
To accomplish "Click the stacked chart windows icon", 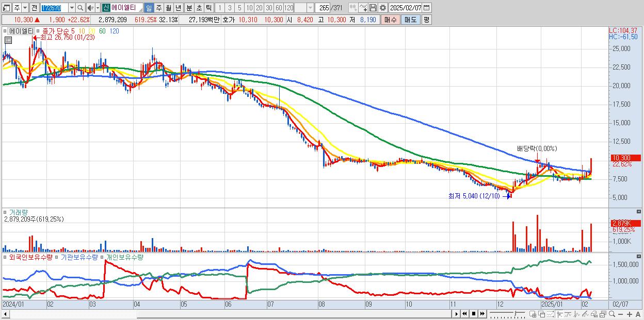I will 603,314.
